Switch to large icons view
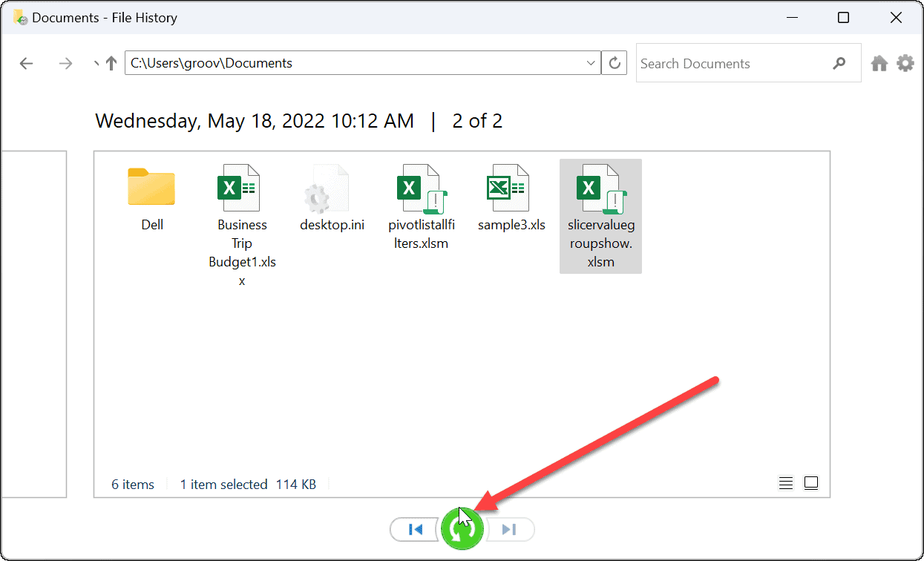 [x=810, y=482]
